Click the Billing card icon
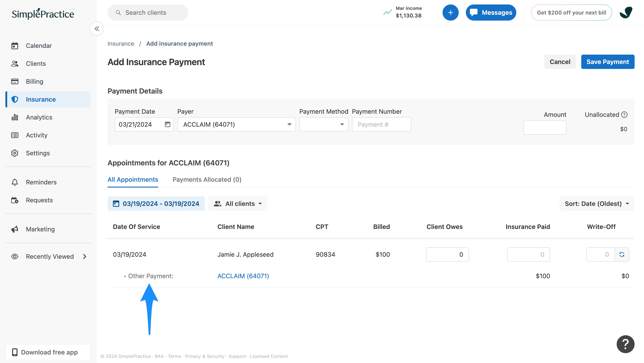Screen dimensions: 644x363 click(x=15, y=81)
